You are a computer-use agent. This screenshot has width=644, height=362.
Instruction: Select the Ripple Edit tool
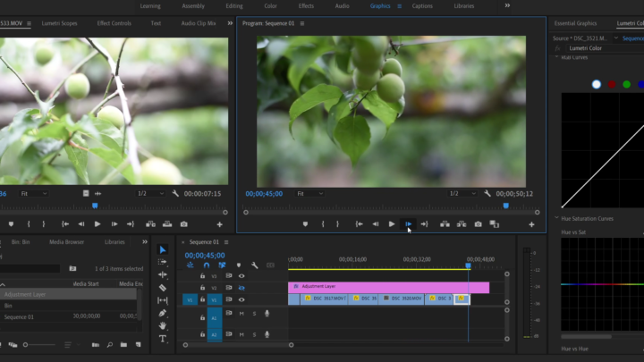point(163,274)
